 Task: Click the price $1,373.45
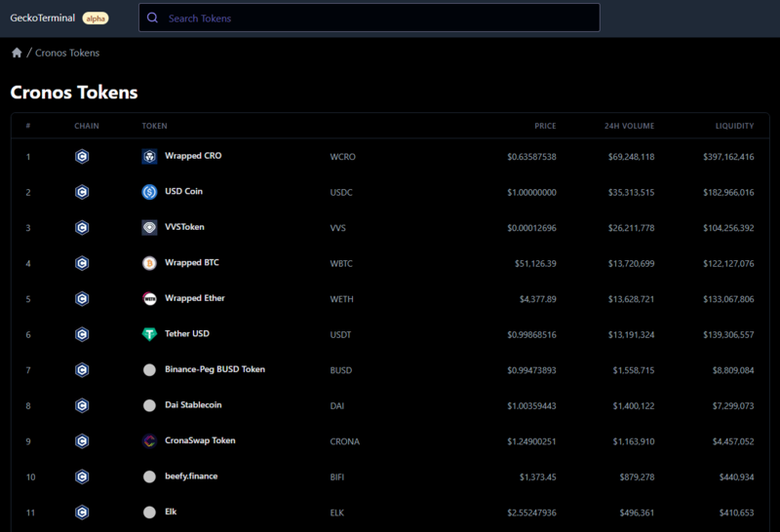(x=538, y=477)
